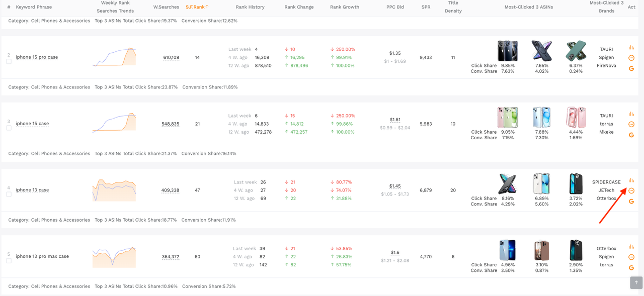
Task: Open keyword "iphone 13 case"
Action: pyautogui.click(x=32, y=190)
